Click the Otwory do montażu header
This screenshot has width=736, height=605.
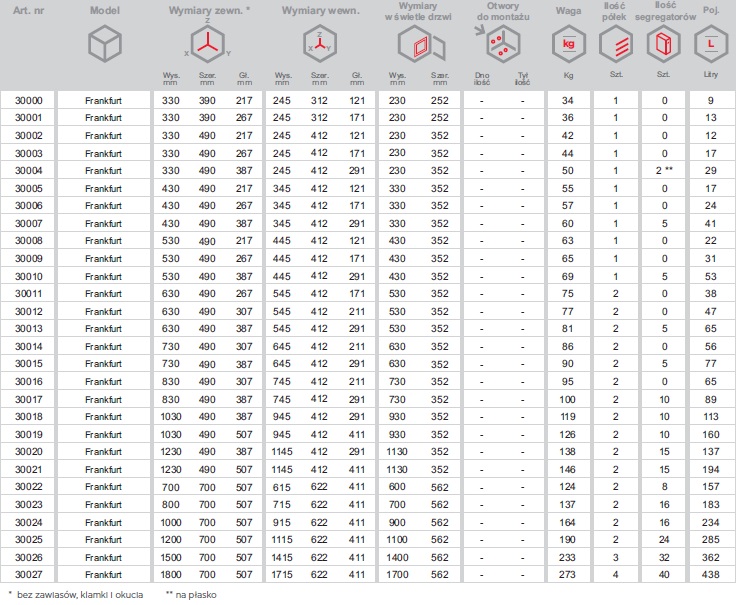pos(497,11)
